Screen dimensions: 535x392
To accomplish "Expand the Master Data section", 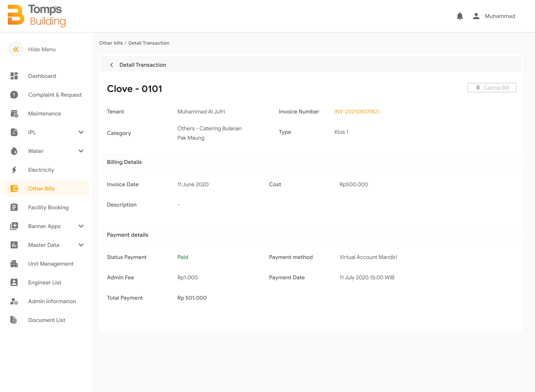I will pos(81,245).
